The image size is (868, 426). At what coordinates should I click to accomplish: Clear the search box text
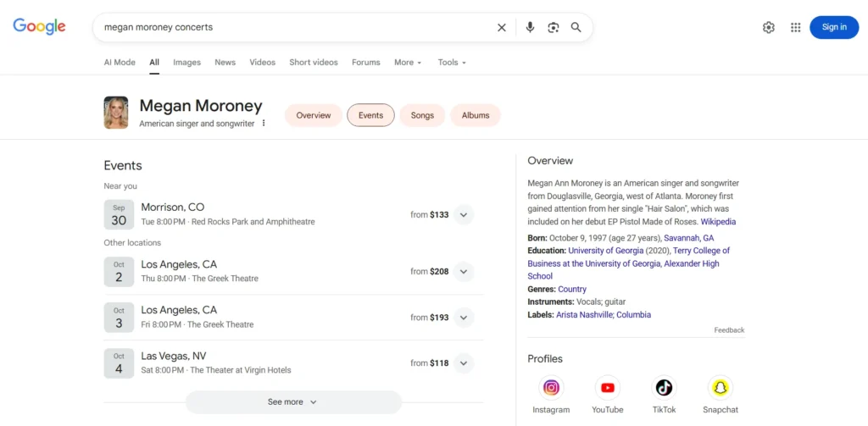[x=502, y=27]
